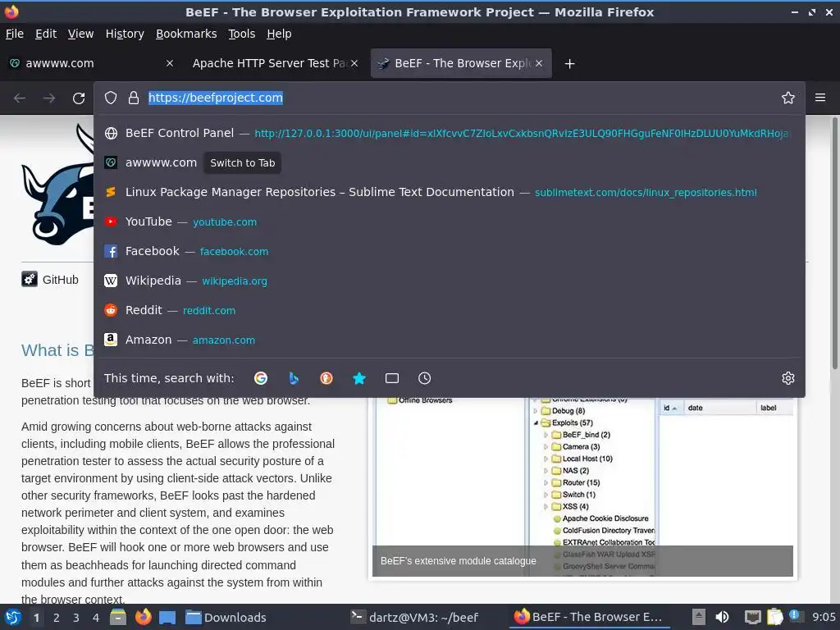Open the Help menu
Image resolution: width=840 pixels, height=630 pixels.
(x=279, y=34)
